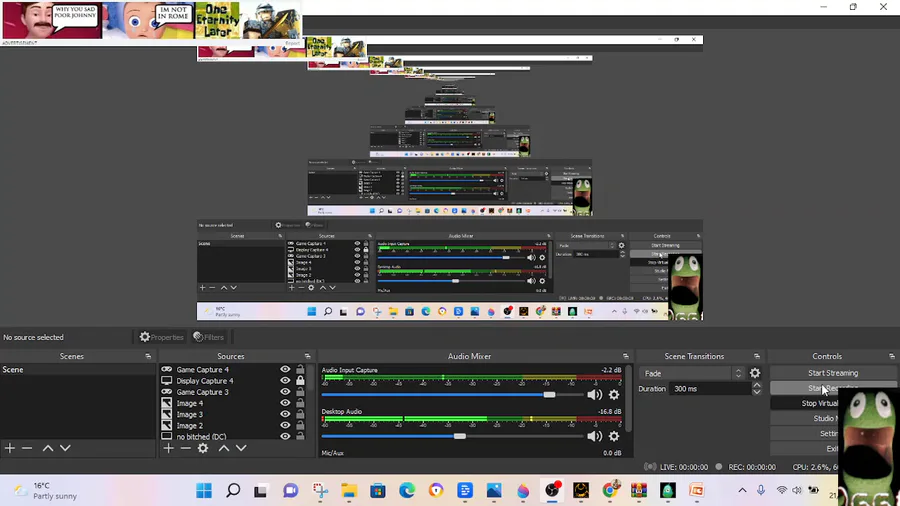This screenshot has width=900, height=506.
Task: Click the Duration 300 ms field
Action: click(x=710, y=389)
